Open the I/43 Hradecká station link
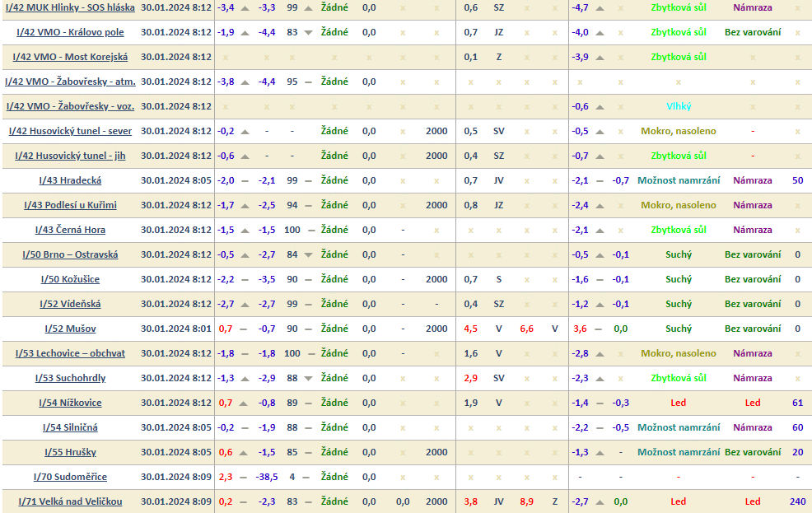Image resolution: width=812 pixels, height=513 pixels. click(x=70, y=180)
